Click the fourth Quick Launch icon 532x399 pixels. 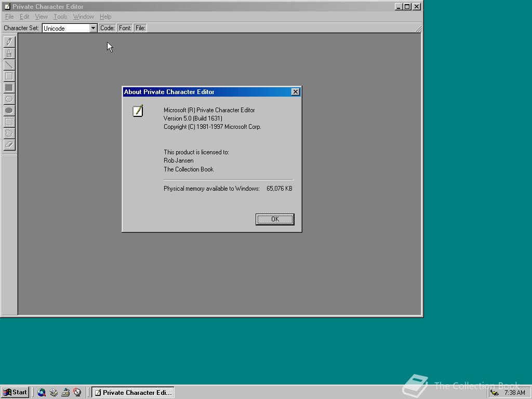coord(77,392)
